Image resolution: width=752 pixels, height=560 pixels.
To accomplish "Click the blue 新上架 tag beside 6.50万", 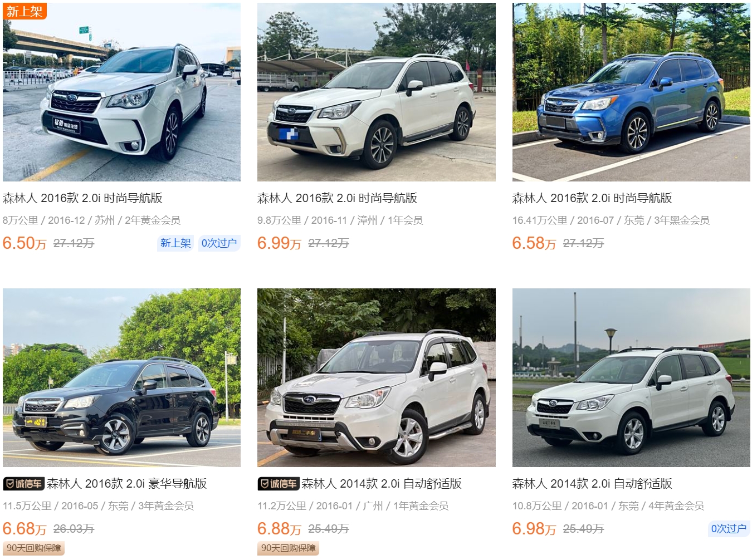I will pos(175,243).
